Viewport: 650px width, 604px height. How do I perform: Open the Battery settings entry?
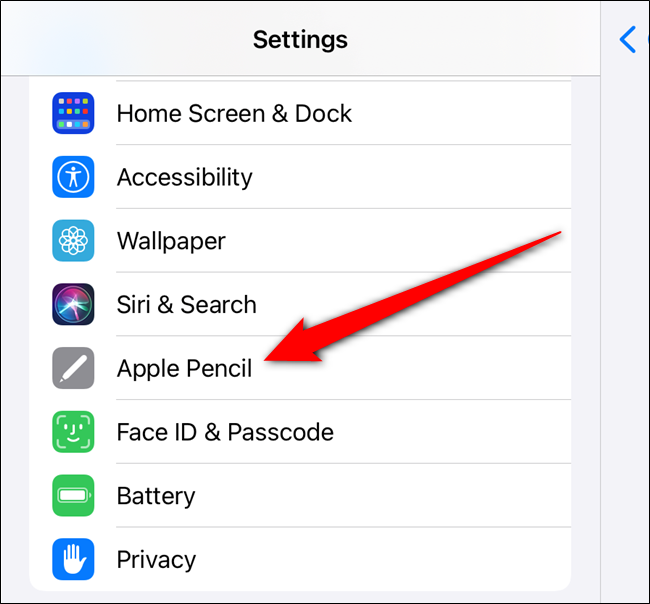pos(300,495)
